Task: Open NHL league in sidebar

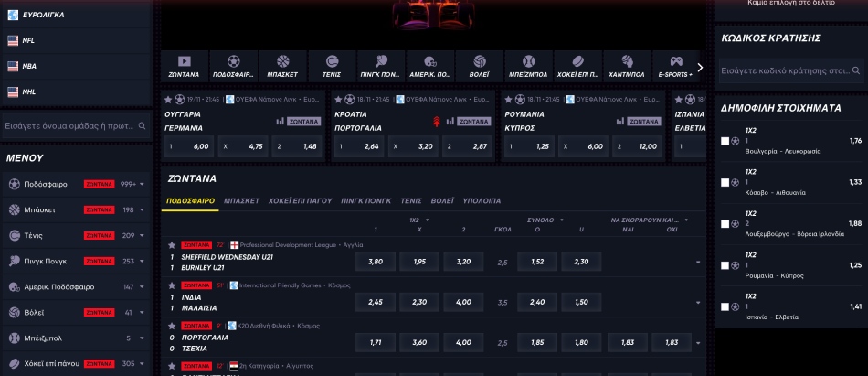Action: [x=77, y=91]
